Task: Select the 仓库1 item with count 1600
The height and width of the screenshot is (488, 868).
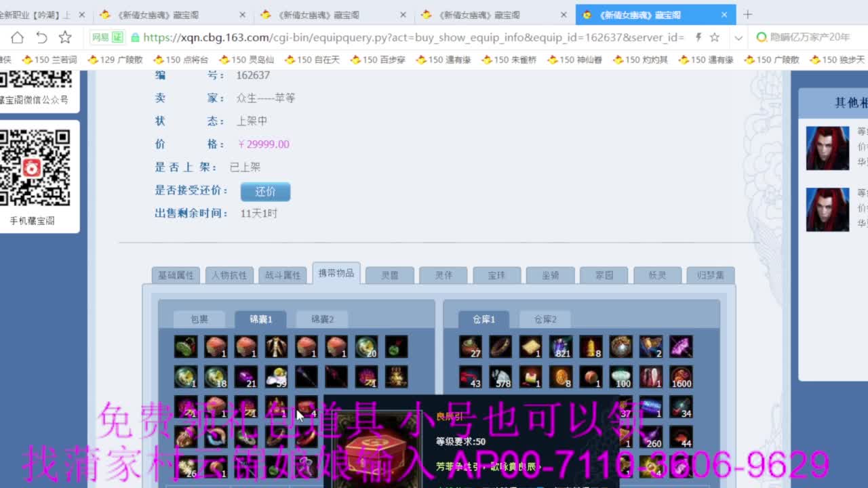Action: pyautogui.click(x=681, y=376)
